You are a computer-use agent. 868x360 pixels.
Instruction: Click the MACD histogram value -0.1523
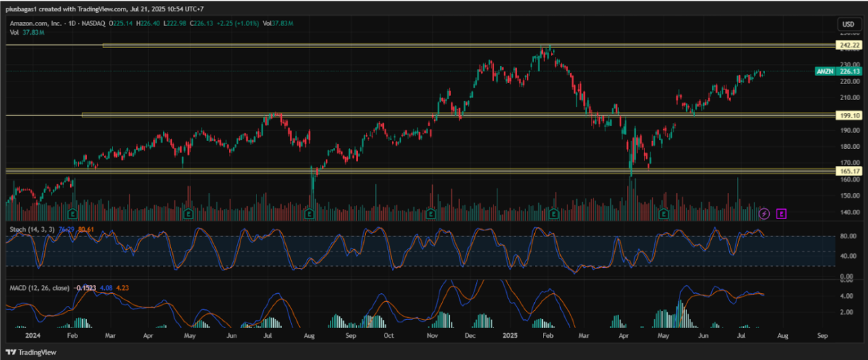[85, 288]
